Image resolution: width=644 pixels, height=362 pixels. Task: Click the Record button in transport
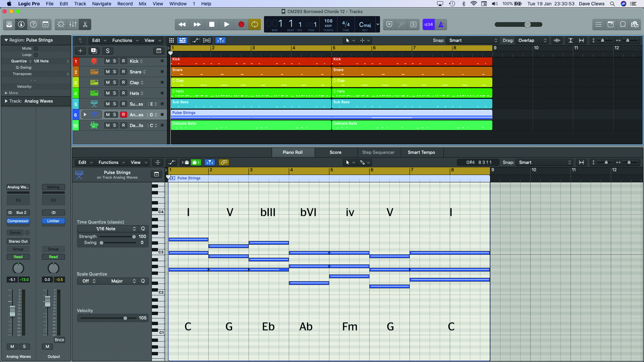241,24
